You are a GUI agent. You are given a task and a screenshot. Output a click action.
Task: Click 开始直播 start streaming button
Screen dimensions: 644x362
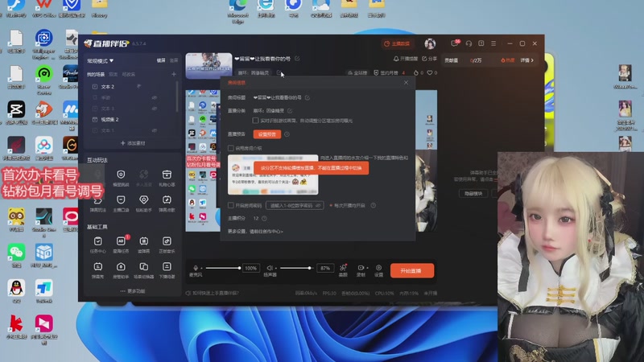click(412, 271)
